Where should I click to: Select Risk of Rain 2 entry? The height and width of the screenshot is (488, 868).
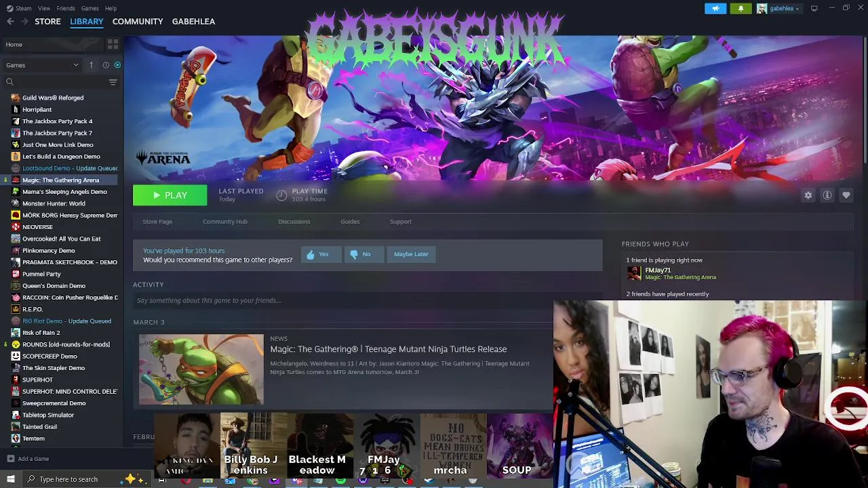tap(41, 333)
